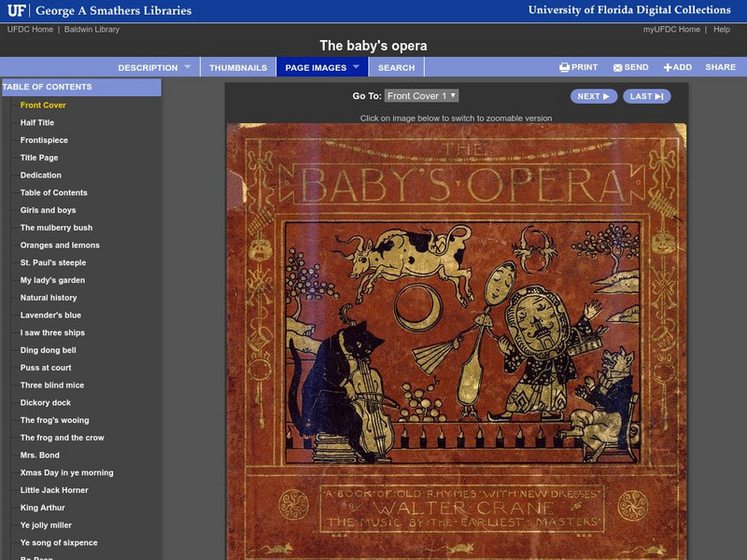Open the Search tool
Viewport: 747px width, 560px height.
coord(396,67)
